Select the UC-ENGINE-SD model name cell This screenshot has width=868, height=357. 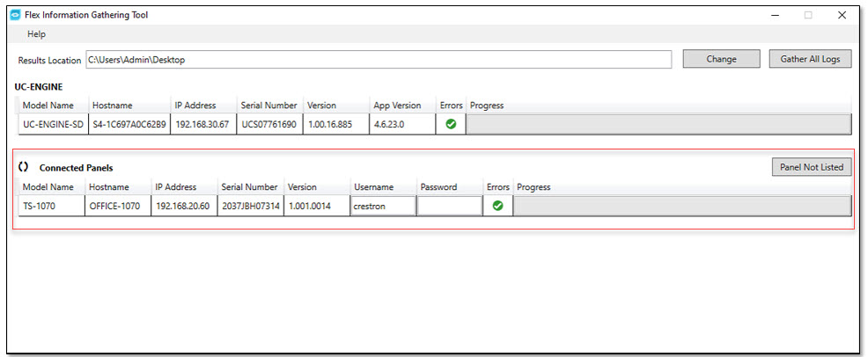53,124
